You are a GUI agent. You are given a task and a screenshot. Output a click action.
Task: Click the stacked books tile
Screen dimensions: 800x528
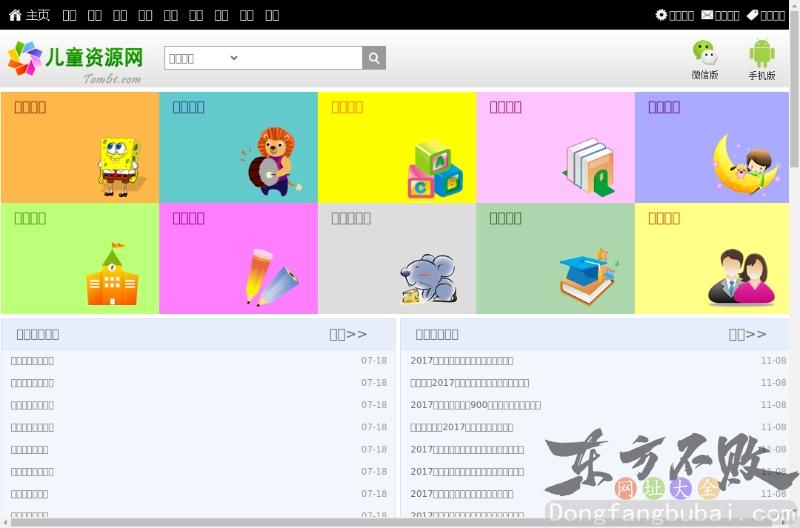[x=555, y=148]
